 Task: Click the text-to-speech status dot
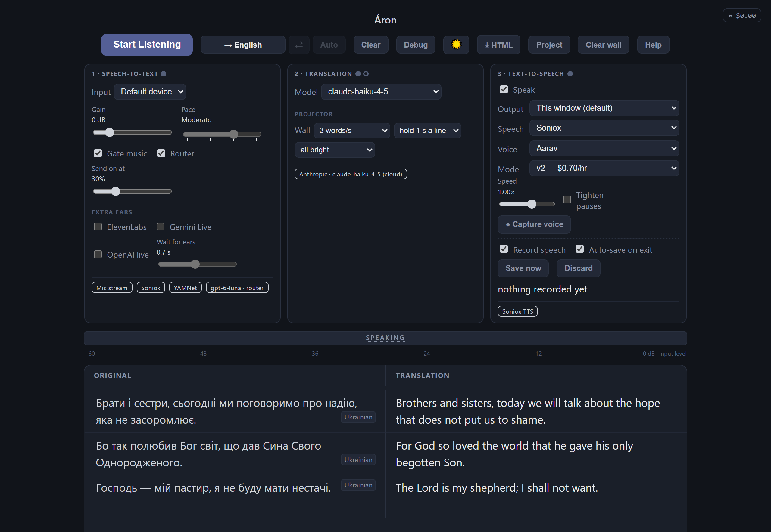tap(570, 74)
